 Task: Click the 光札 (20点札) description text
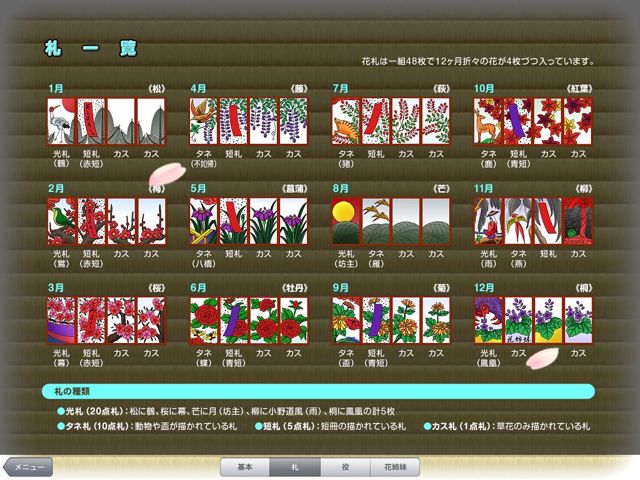click(227, 411)
